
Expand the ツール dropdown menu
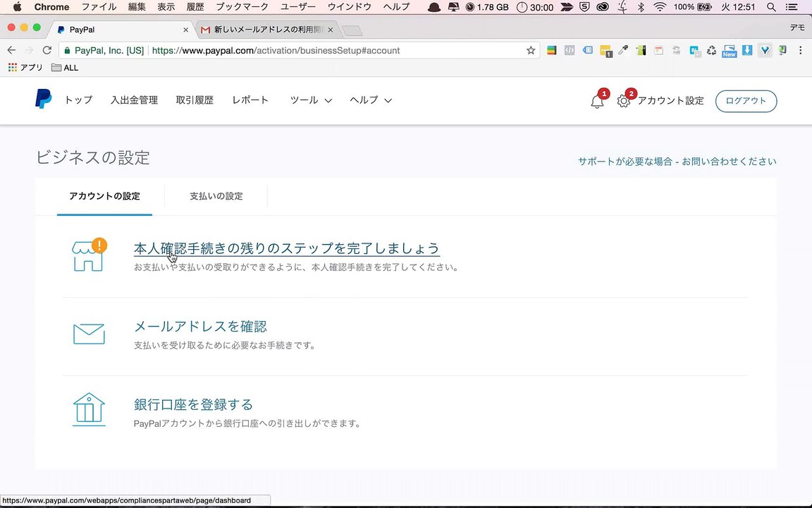311,100
